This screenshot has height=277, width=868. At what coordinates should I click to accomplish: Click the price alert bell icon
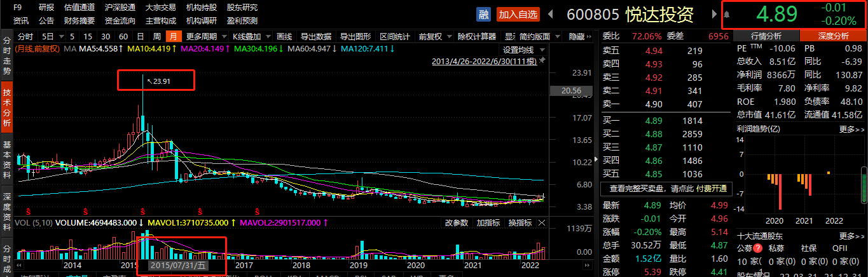pos(727,14)
